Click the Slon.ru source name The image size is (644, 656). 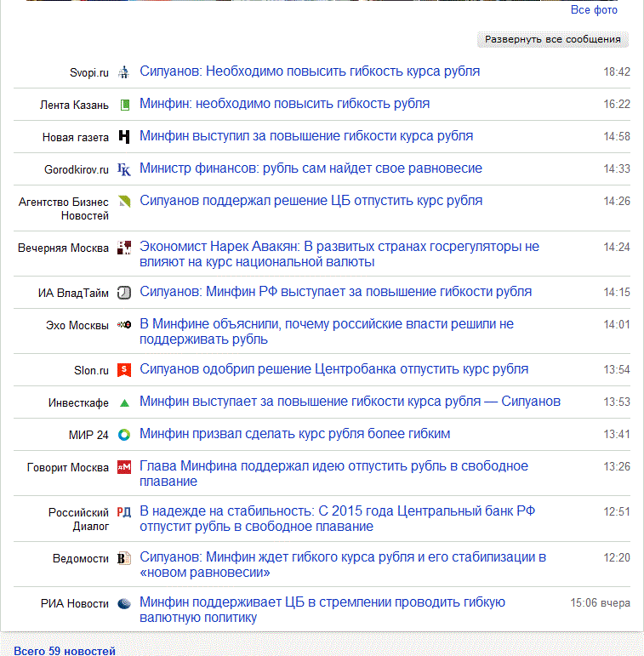(91, 371)
